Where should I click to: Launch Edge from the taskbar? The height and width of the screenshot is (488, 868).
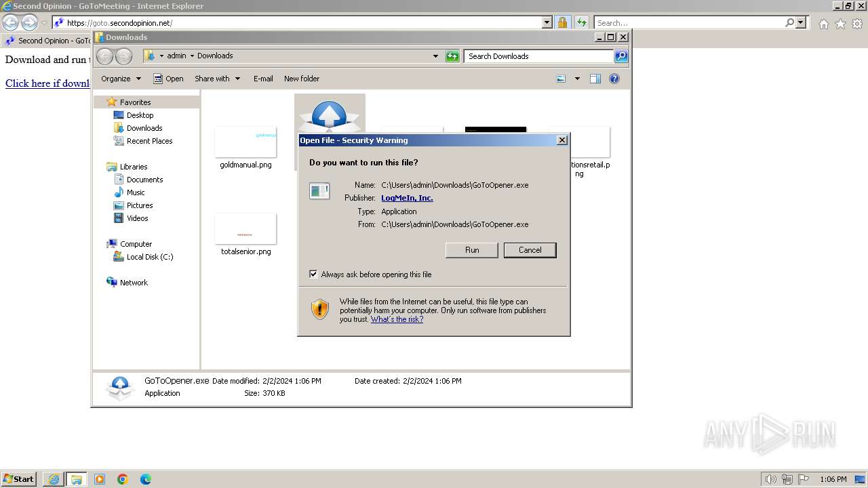click(x=146, y=479)
